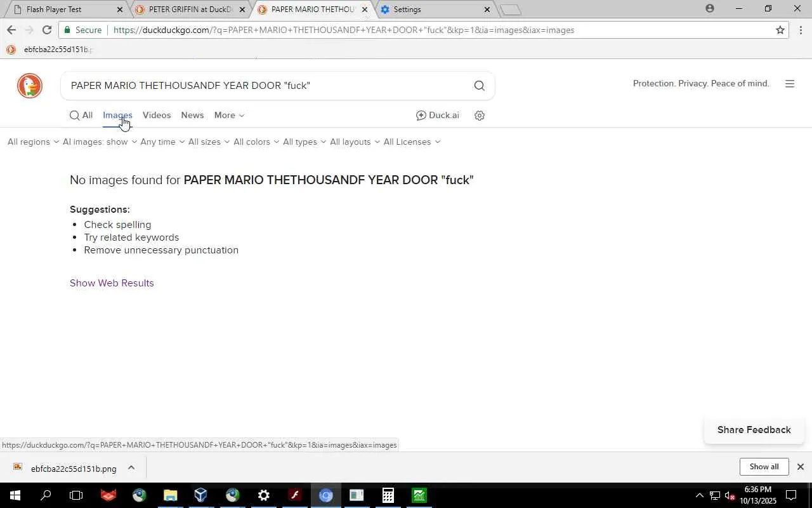This screenshot has width=812, height=508.
Task: Open a new browser tab
Action: tap(510, 10)
